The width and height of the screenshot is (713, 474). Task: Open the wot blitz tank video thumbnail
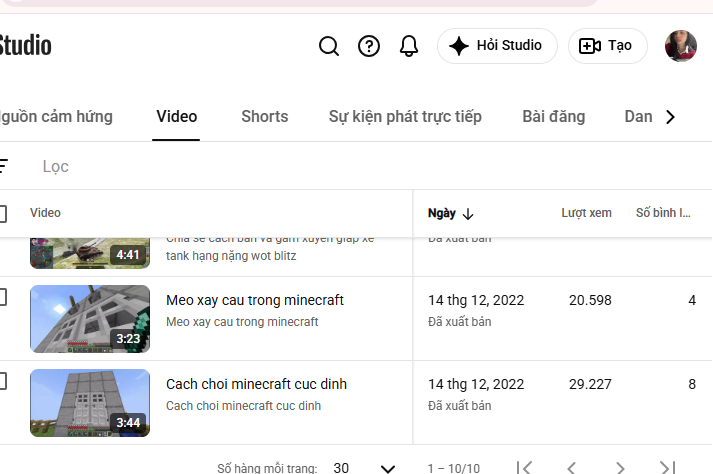pyautogui.click(x=90, y=253)
